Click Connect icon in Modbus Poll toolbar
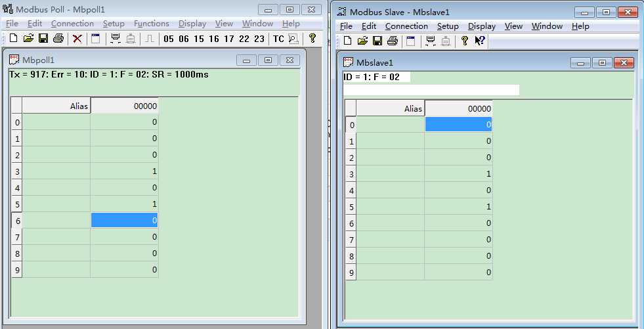The width and height of the screenshot is (644, 329). [116, 39]
